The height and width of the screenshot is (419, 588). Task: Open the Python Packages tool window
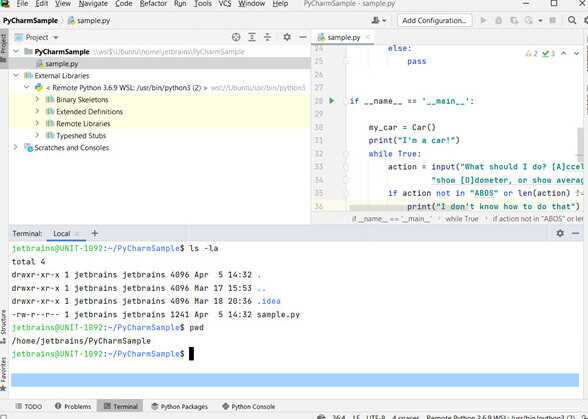pos(179,406)
